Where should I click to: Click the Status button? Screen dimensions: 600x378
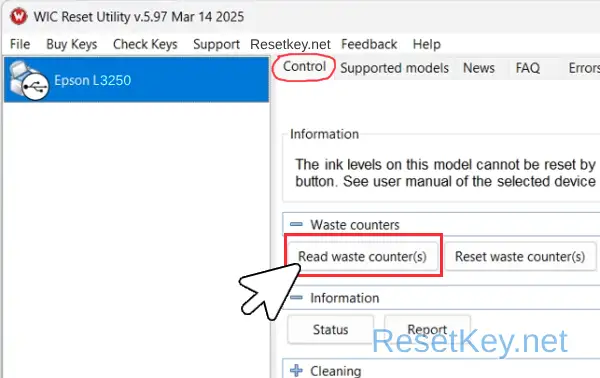[x=330, y=329]
